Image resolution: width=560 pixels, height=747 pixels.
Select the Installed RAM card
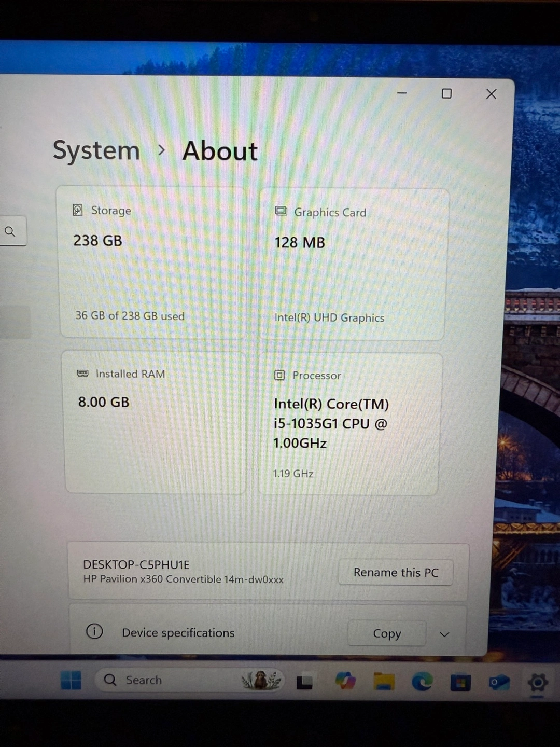155,422
